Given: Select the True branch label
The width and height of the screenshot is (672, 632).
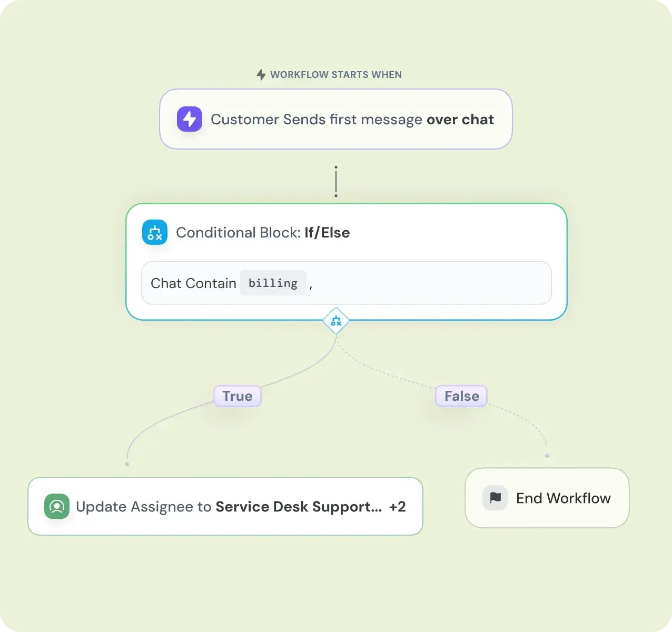Looking at the screenshot, I should (x=237, y=396).
